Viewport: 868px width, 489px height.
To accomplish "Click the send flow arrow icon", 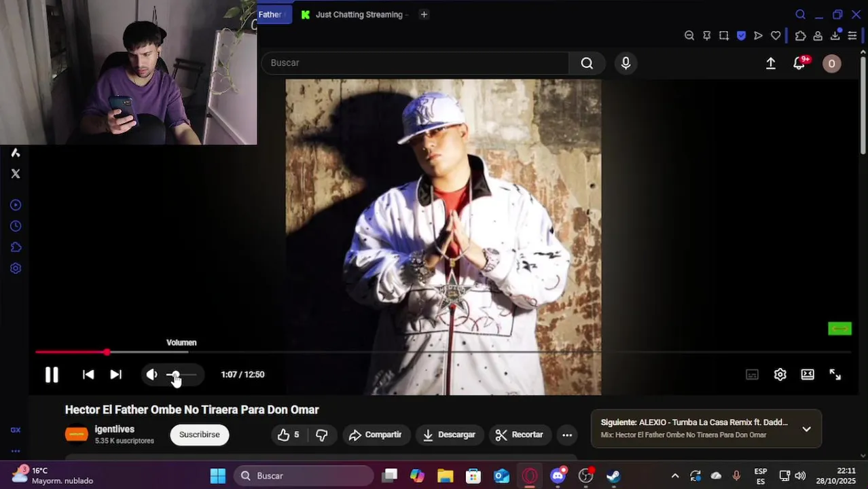I will (759, 36).
